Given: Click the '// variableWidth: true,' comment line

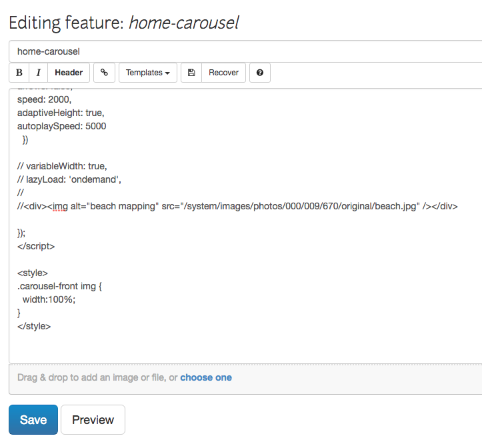Looking at the screenshot, I should (x=62, y=166).
